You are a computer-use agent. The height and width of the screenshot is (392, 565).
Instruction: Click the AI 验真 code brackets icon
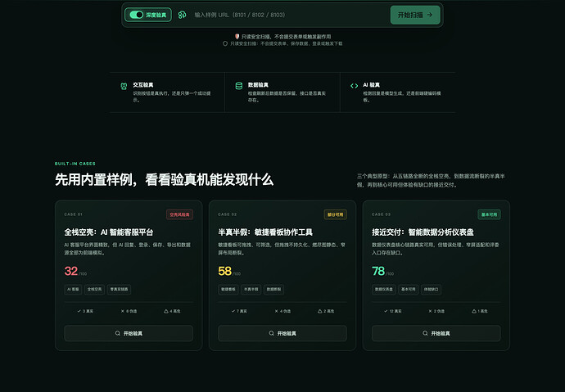[x=355, y=86]
